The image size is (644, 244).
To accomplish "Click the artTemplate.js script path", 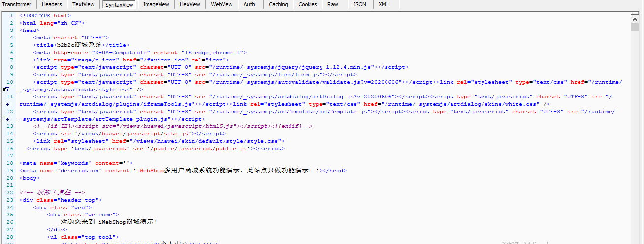I will click(x=283, y=112).
